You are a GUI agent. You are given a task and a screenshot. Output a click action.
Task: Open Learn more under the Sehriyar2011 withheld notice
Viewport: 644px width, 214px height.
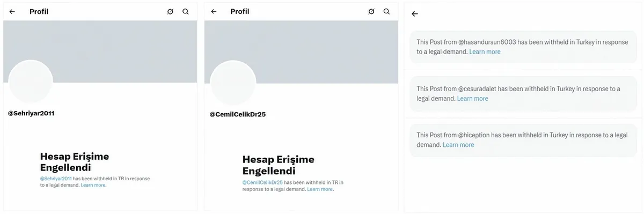pos(93,185)
